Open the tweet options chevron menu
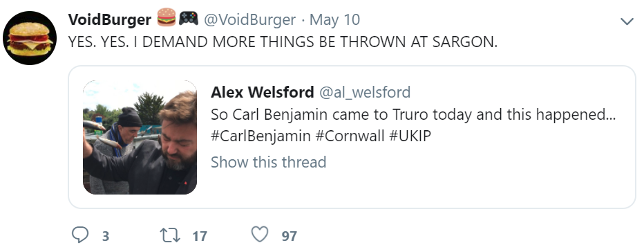The height and width of the screenshot is (252, 644). 627,21
